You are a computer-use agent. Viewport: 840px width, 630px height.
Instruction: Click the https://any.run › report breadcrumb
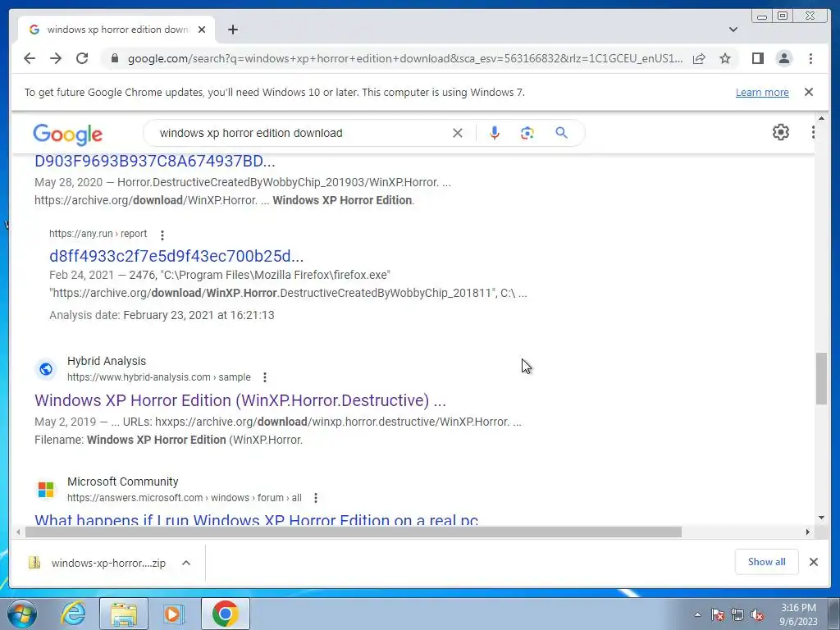(98, 234)
